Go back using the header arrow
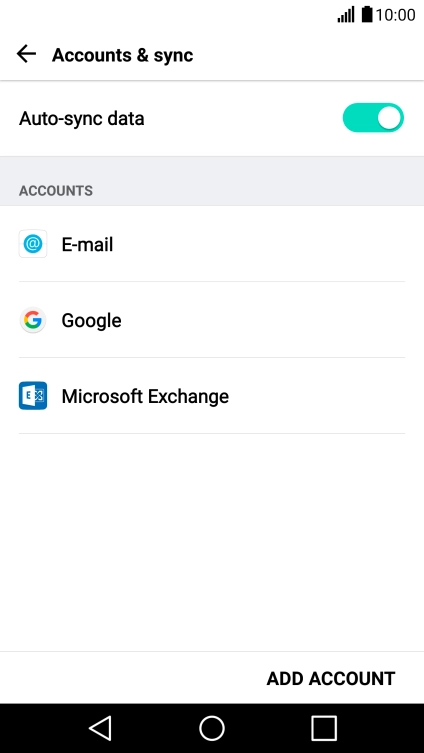 (26, 54)
